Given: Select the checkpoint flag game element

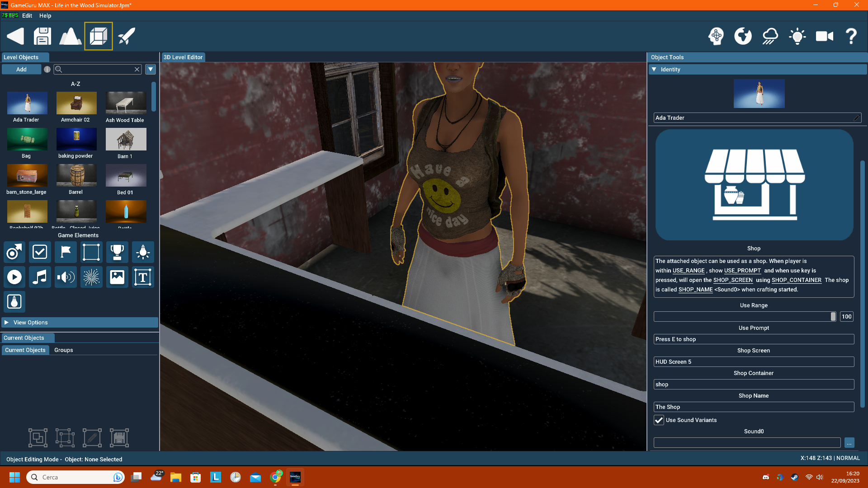Looking at the screenshot, I should pos(66,252).
